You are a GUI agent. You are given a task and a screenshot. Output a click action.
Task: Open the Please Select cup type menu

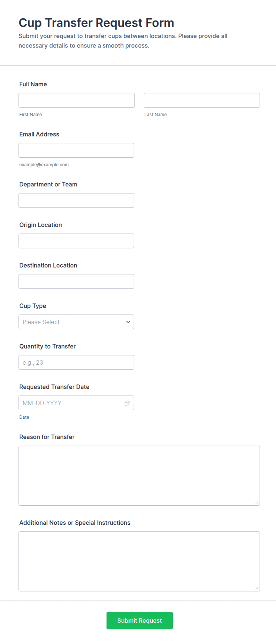point(76,322)
